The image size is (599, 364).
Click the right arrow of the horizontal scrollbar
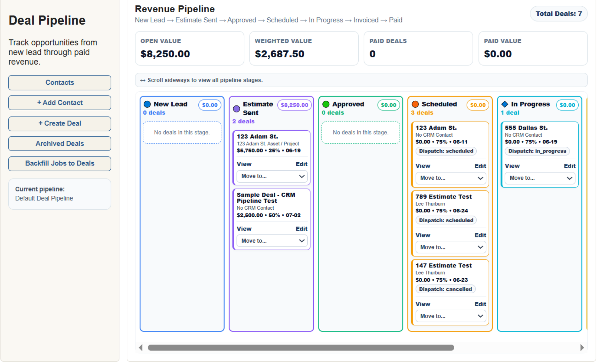pos(582,348)
